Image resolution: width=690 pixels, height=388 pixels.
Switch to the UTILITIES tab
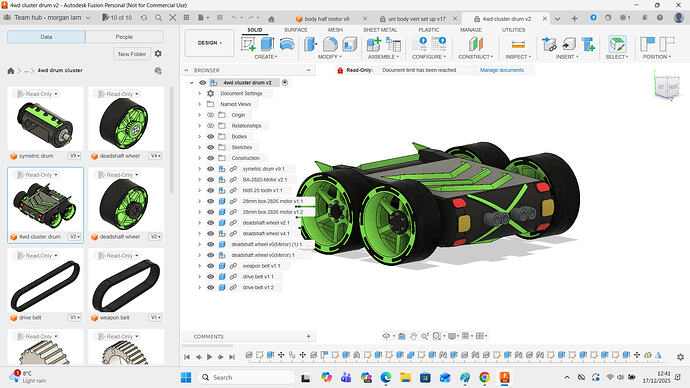point(514,30)
